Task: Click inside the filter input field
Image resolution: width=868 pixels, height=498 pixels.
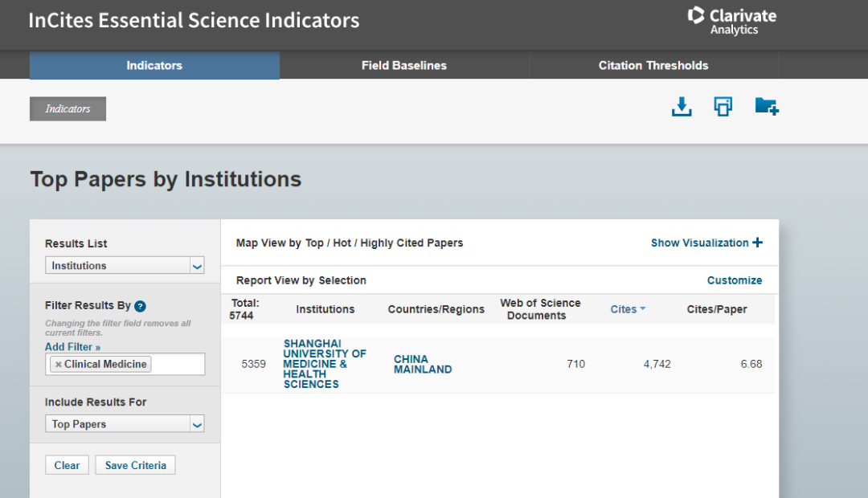Action: [177, 365]
